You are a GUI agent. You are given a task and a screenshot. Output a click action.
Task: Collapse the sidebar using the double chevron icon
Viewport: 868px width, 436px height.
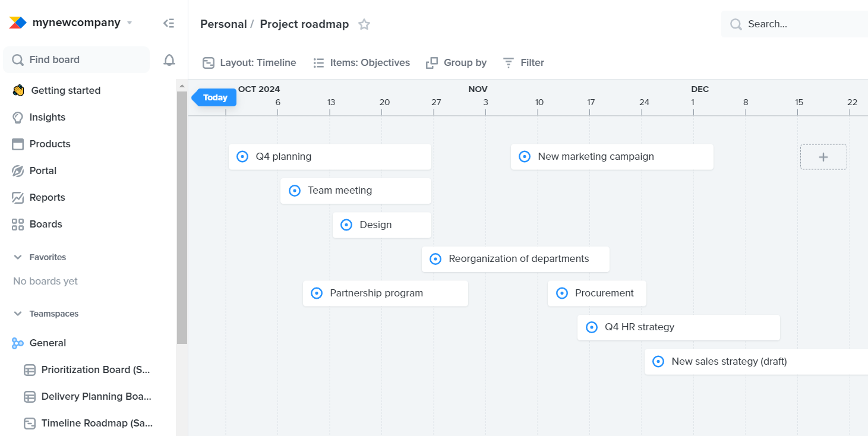click(168, 23)
